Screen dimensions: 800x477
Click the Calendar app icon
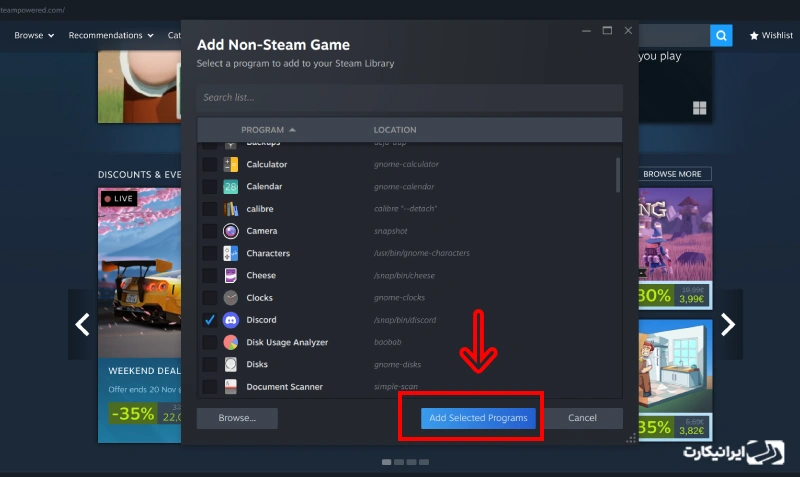coord(231,187)
